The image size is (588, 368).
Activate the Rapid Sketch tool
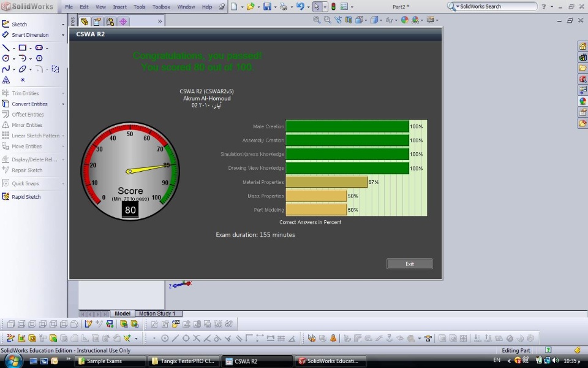tap(21, 197)
